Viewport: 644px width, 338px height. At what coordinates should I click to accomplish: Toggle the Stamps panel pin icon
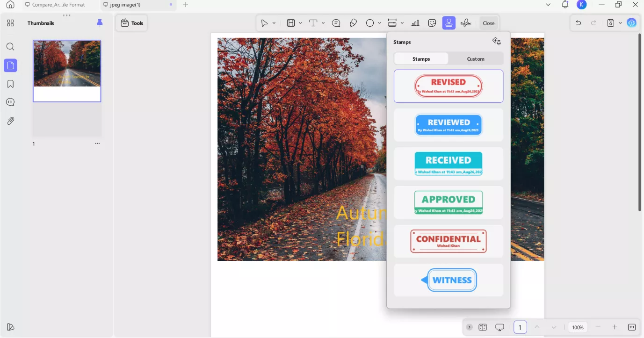497,42
